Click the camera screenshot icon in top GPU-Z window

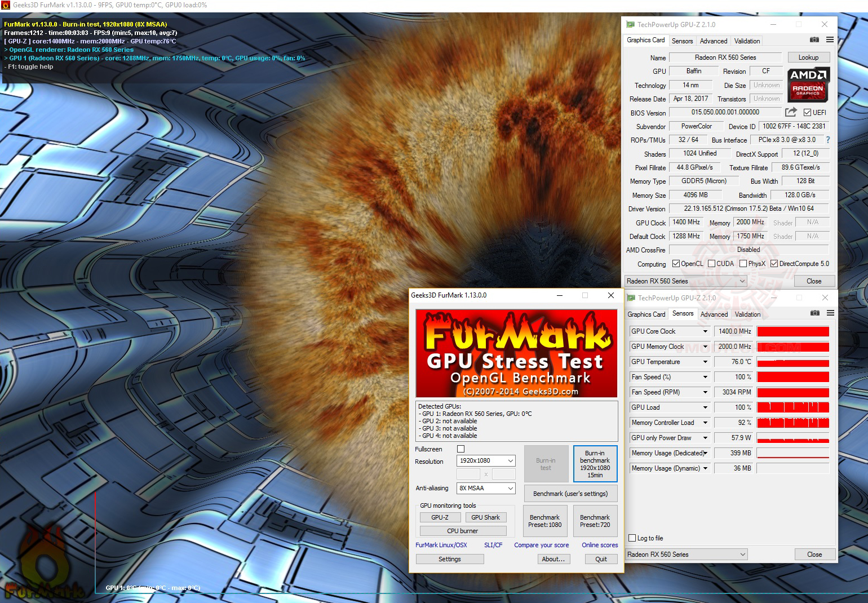(x=814, y=40)
